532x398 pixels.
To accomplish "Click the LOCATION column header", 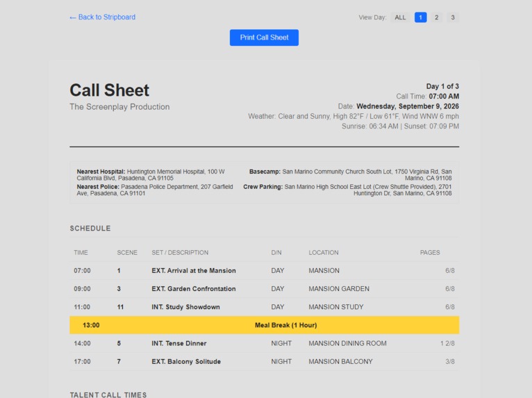I will (324, 252).
